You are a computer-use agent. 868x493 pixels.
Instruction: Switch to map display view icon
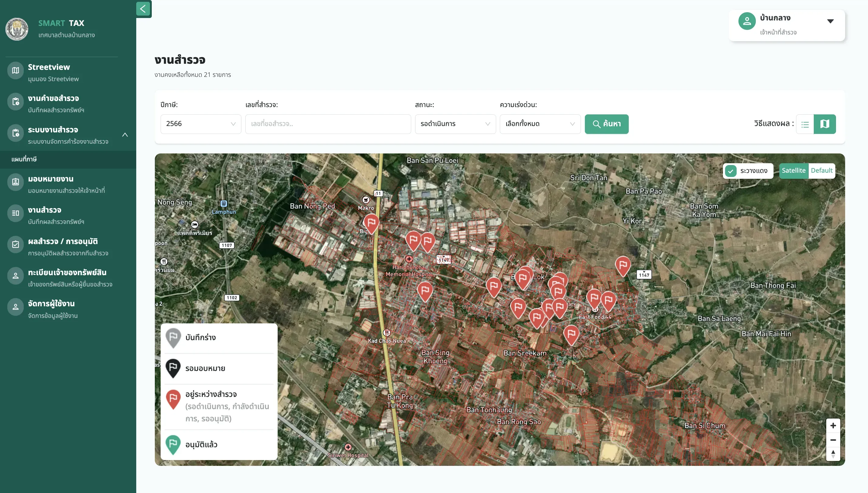[825, 124]
